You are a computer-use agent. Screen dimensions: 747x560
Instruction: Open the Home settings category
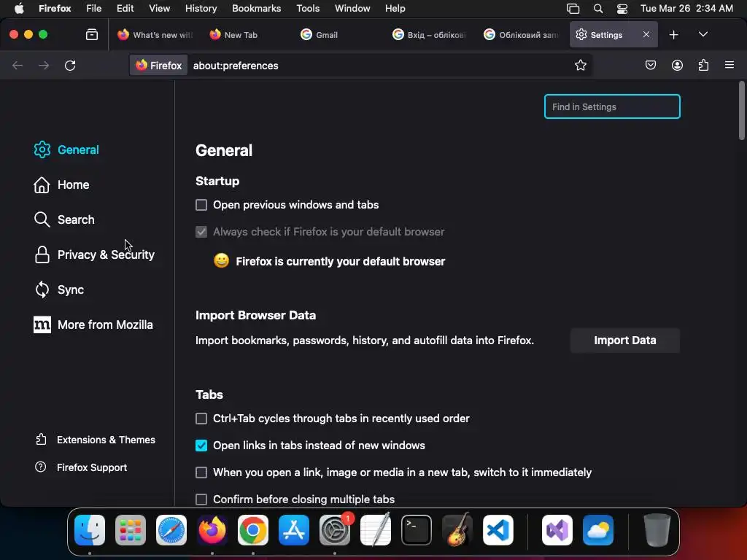[61, 184]
